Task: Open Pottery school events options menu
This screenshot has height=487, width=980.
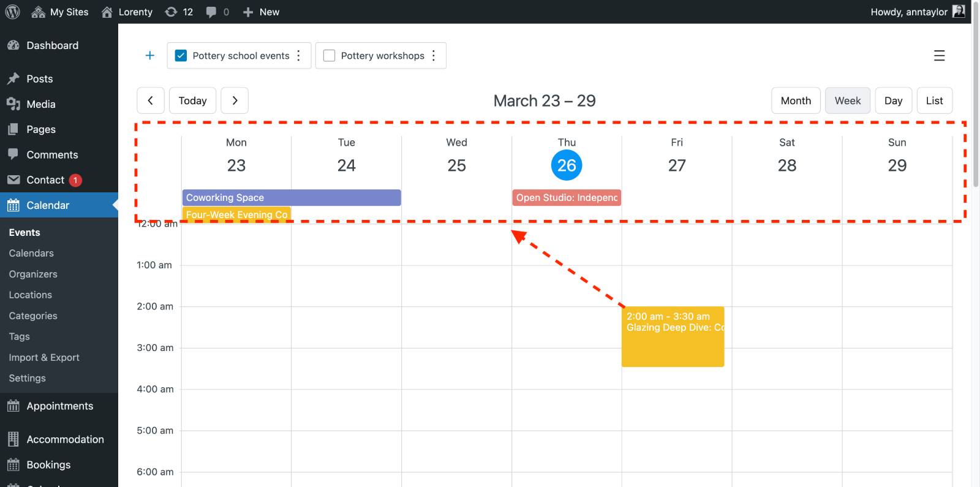Action: click(x=299, y=56)
